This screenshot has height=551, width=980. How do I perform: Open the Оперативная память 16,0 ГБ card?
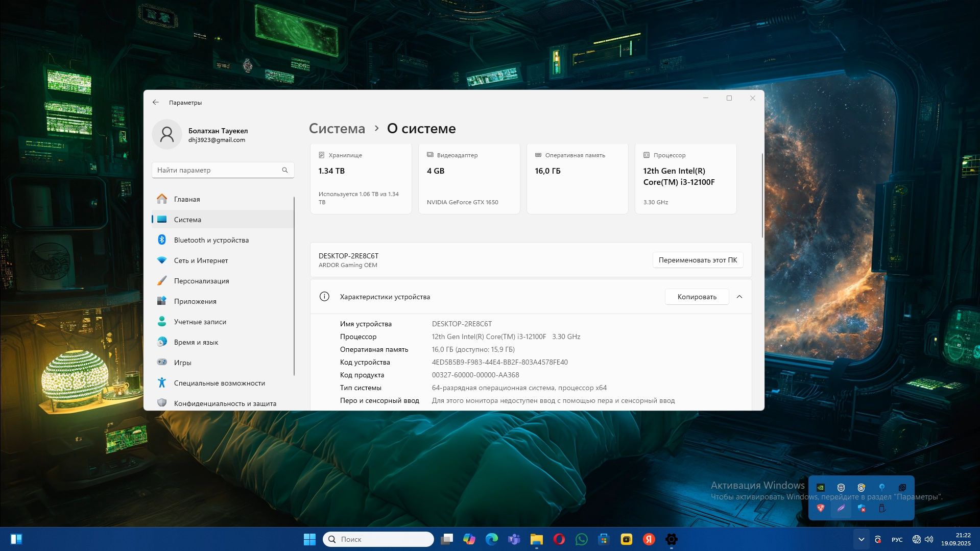(578, 179)
